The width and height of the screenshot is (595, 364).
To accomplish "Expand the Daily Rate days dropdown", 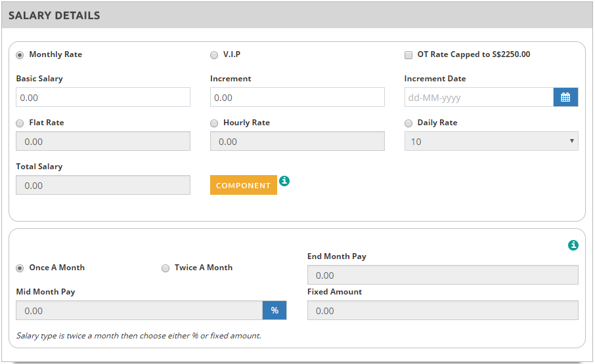I will (x=491, y=141).
